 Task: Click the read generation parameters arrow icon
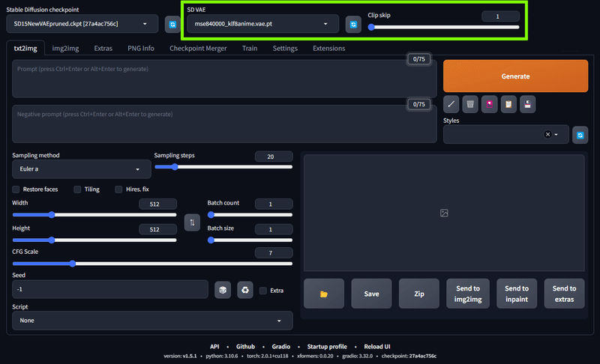(451, 104)
